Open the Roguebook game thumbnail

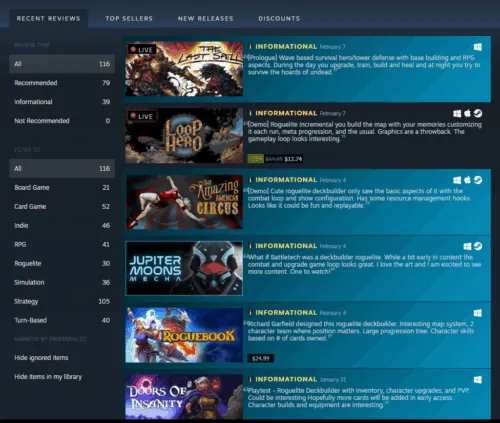(184, 335)
